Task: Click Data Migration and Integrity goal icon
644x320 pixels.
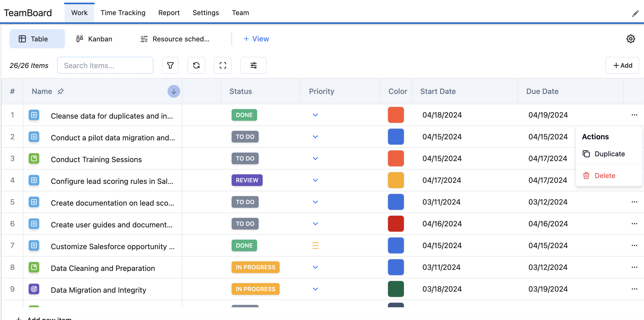Action: pos(34,289)
